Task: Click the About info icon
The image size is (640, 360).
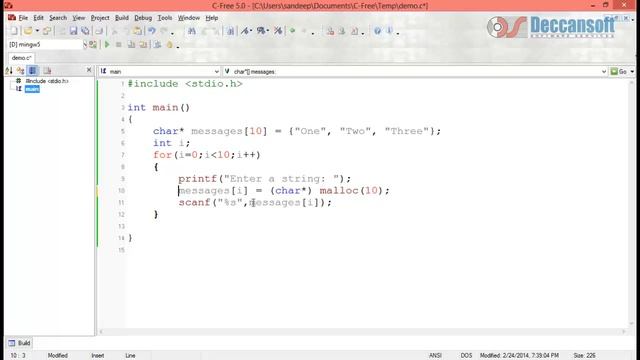Action: [x=390, y=31]
